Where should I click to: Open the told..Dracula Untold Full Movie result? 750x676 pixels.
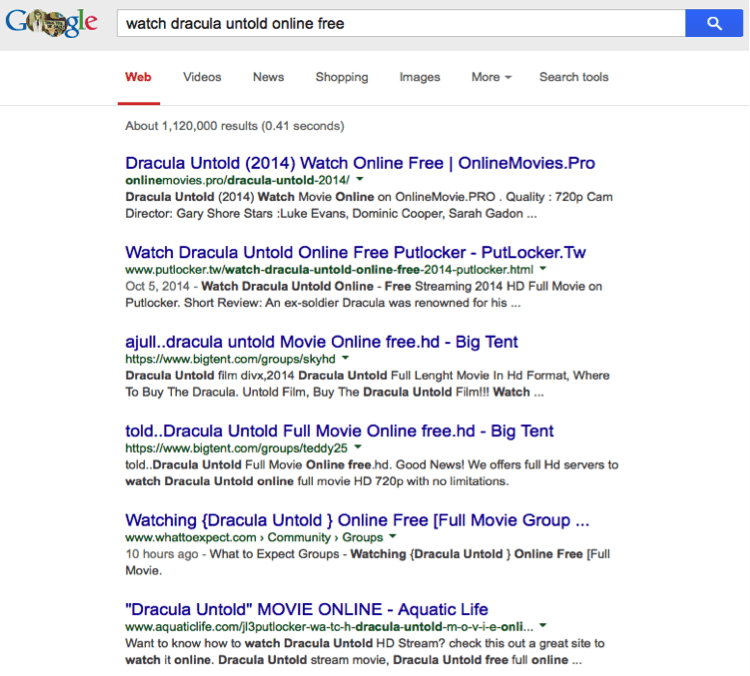[x=339, y=431]
